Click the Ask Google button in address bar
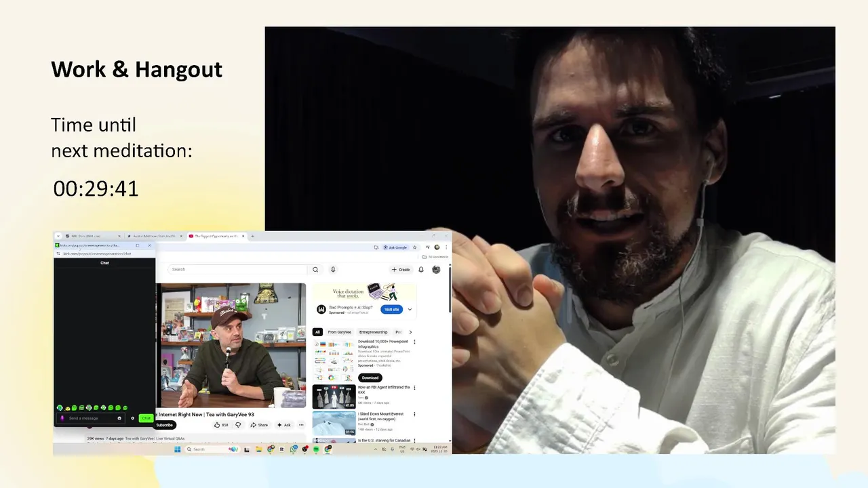The image size is (868, 488). (x=396, y=247)
